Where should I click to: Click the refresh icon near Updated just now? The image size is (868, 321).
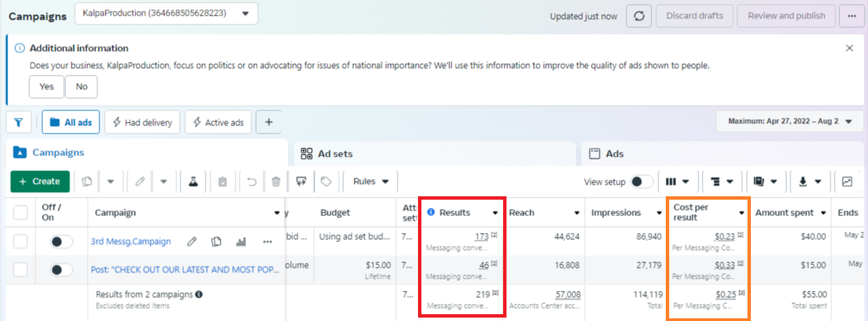pyautogui.click(x=639, y=16)
